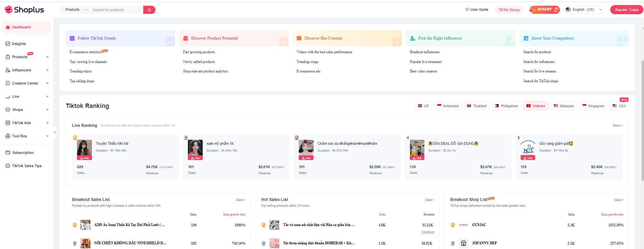Click the Know Your Competitors blue icon

pos(526,38)
